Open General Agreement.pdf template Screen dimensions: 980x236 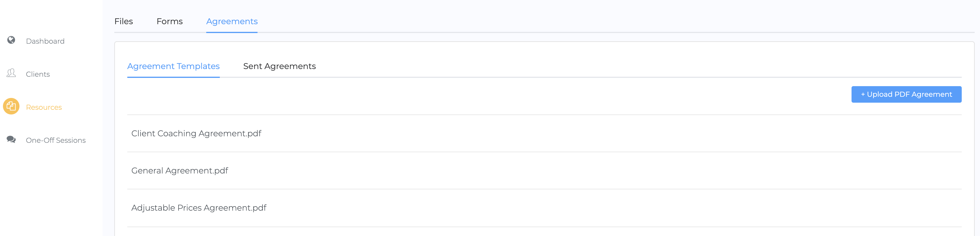click(179, 171)
